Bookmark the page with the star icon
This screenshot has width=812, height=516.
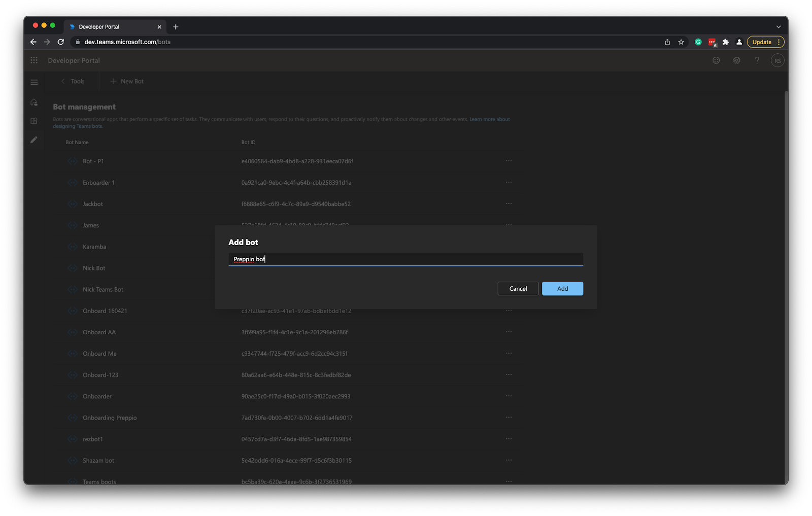pyautogui.click(x=680, y=42)
